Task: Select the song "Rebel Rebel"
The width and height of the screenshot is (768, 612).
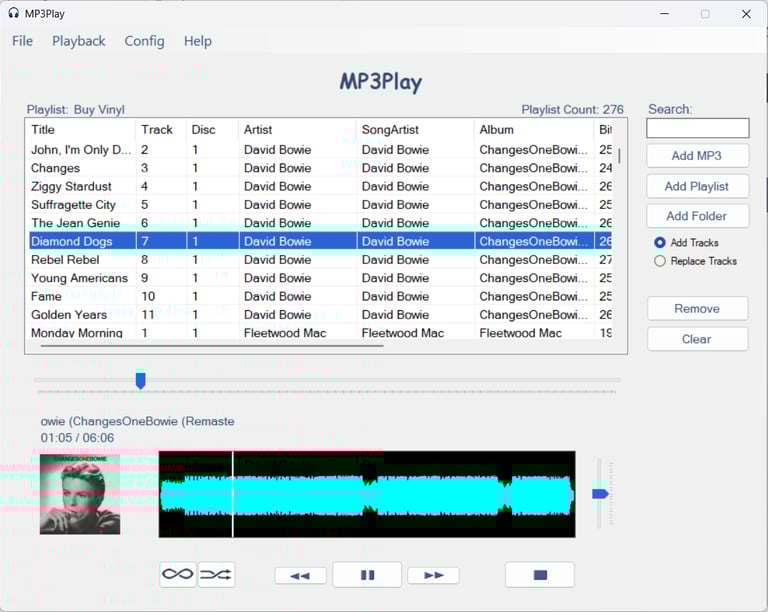Action: (321, 260)
